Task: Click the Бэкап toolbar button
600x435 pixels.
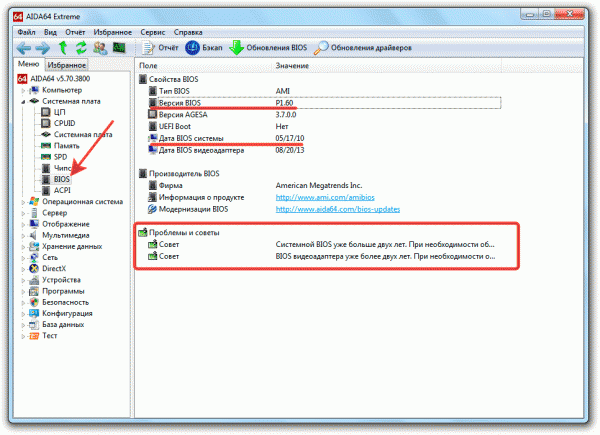Action: click(204, 48)
